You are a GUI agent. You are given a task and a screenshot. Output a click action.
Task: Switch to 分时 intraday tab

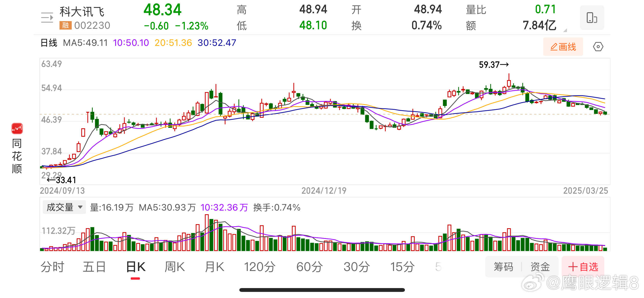tap(52, 267)
